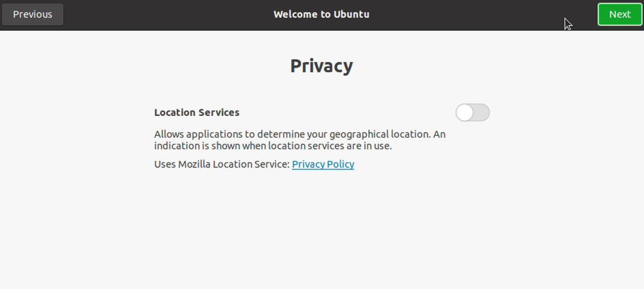Click the word Ubuntu in the header bar
Screen dimensions: 644x289
point(352,14)
